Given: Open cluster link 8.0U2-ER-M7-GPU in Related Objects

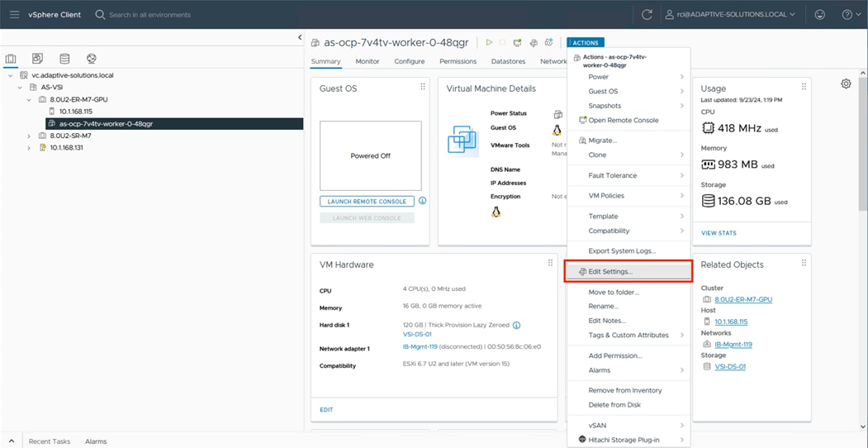Looking at the screenshot, I should pos(743,299).
